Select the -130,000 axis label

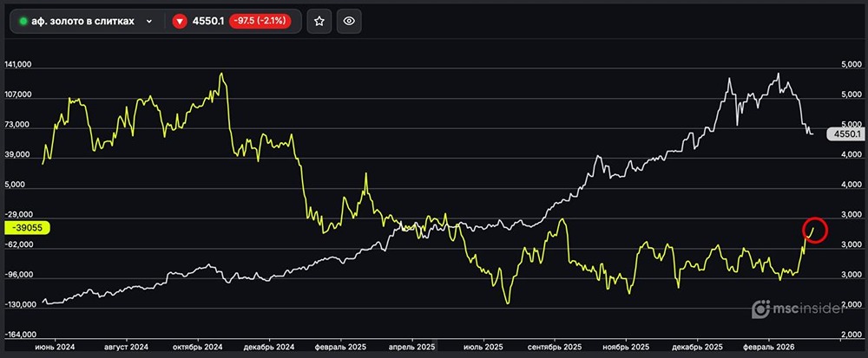(x=20, y=304)
